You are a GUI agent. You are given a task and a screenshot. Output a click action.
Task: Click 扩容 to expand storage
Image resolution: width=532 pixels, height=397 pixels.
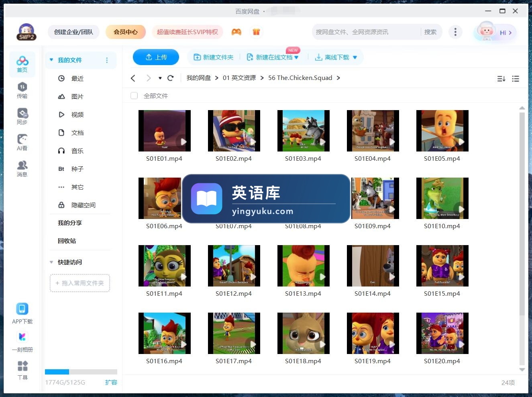[x=111, y=382]
